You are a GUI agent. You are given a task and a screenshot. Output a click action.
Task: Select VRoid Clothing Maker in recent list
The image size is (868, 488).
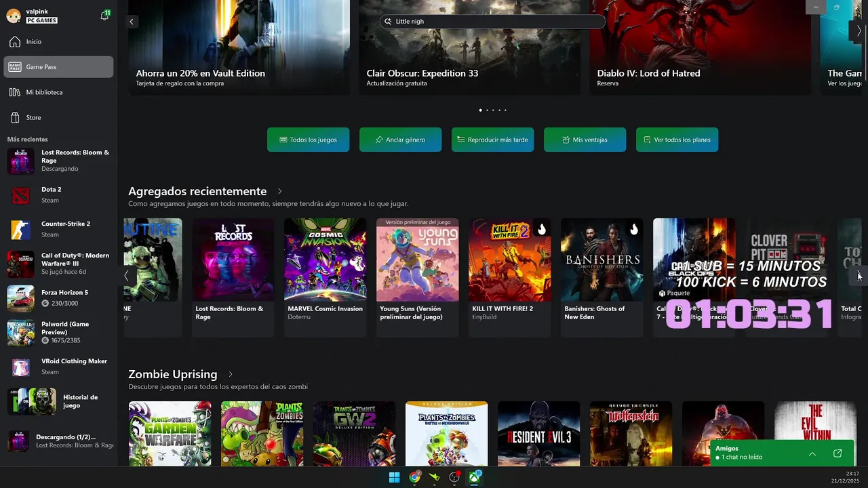point(58,367)
